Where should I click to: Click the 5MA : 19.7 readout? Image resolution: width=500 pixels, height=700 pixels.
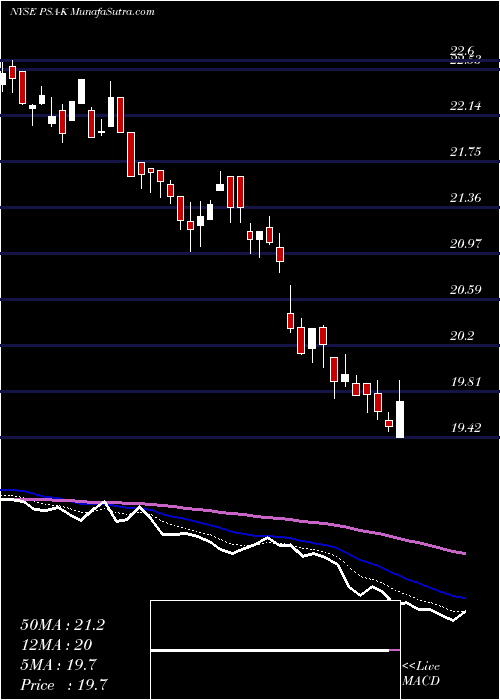(58, 665)
